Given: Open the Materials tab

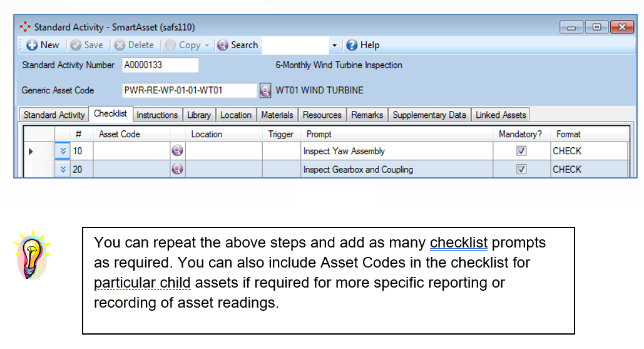Looking at the screenshot, I should pos(277,115).
